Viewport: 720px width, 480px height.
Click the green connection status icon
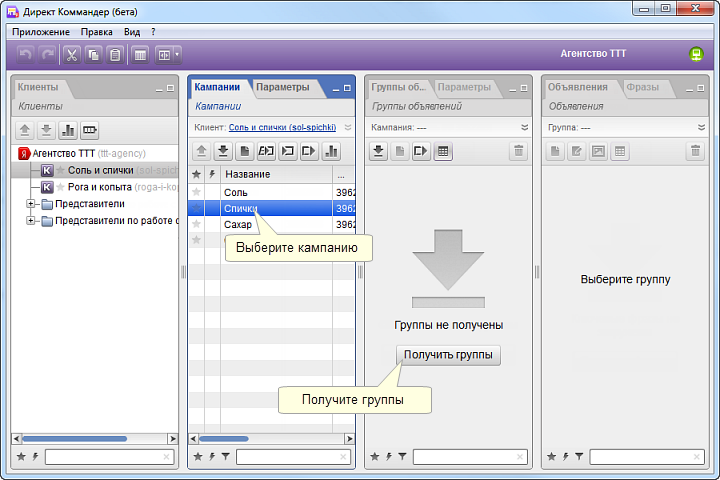(x=696, y=54)
